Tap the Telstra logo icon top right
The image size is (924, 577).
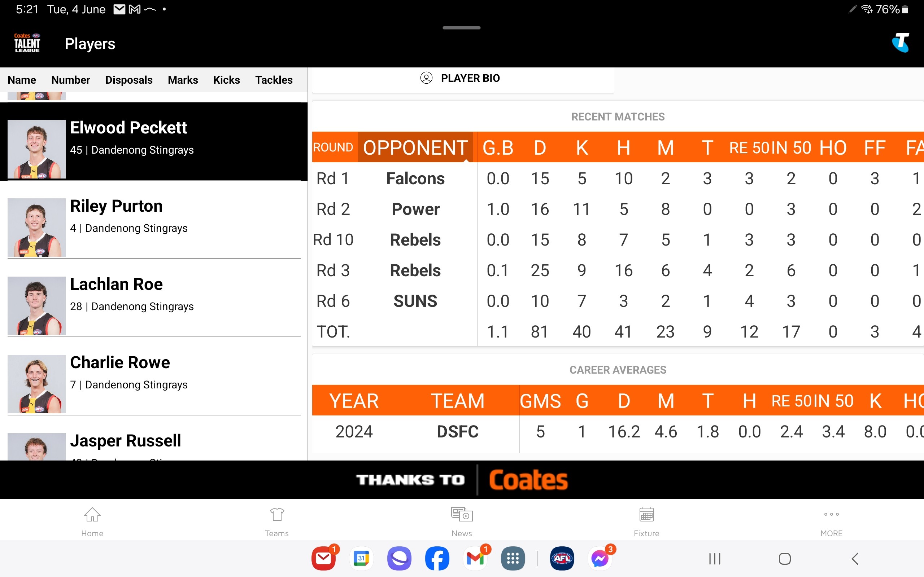901,43
